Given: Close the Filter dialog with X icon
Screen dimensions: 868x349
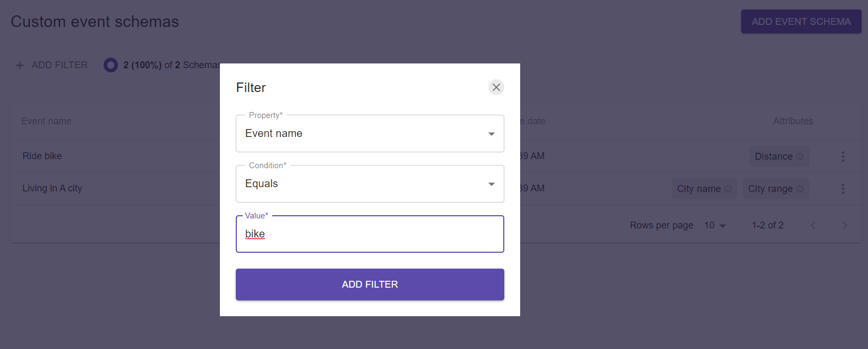Looking at the screenshot, I should pos(496,87).
